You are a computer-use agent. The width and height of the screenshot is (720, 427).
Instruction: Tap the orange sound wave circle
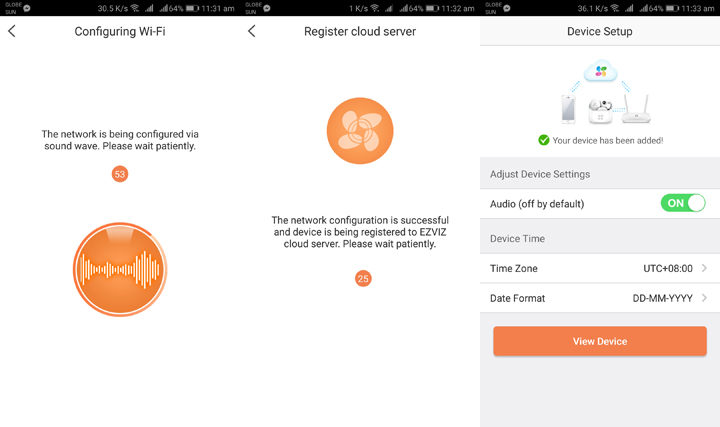click(120, 270)
